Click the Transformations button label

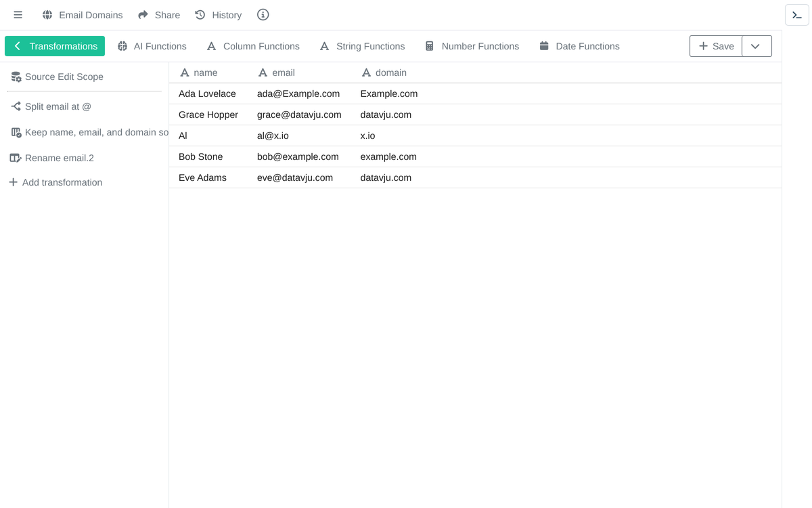click(x=64, y=46)
